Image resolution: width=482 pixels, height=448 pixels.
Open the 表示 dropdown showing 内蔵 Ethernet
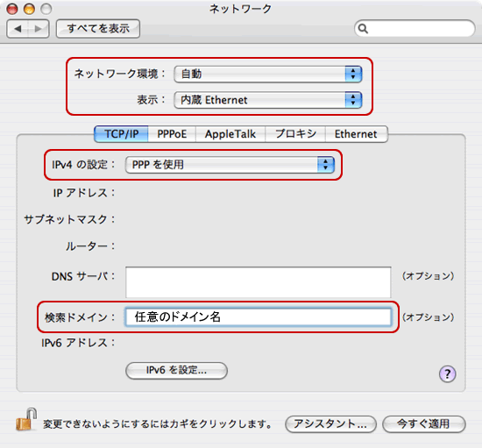pyautogui.click(x=268, y=100)
